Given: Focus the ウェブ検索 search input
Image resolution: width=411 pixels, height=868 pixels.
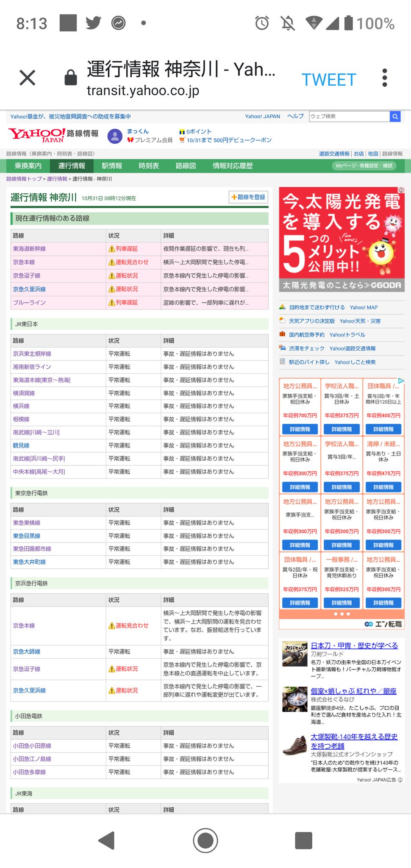Looking at the screenshot, I should (x=350, y=117).
